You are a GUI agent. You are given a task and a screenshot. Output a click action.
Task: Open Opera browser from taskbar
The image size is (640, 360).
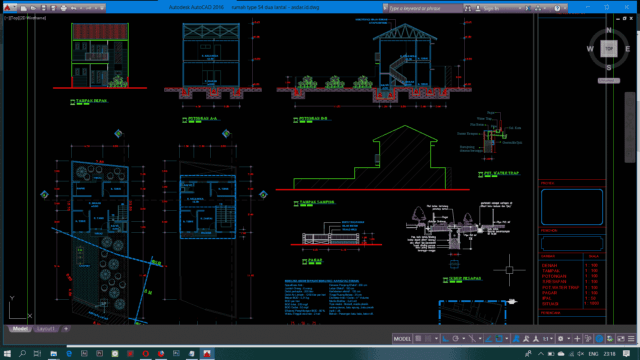coord(145,353)
